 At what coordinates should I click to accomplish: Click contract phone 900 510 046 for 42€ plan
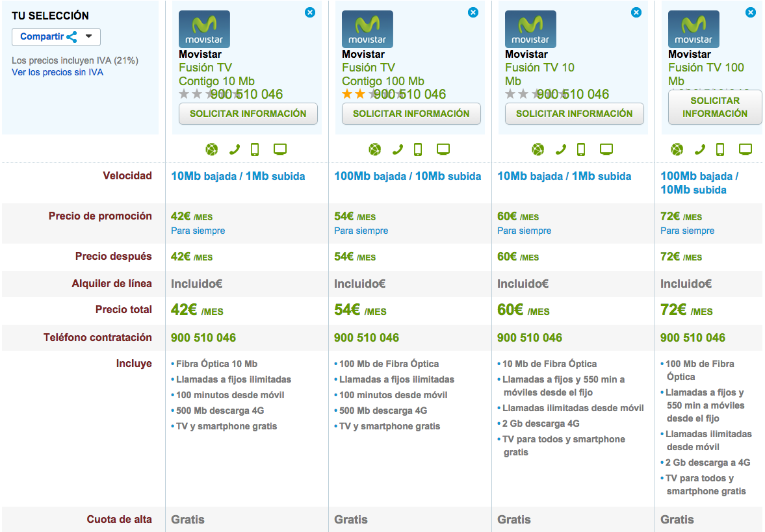coord(203,338)
